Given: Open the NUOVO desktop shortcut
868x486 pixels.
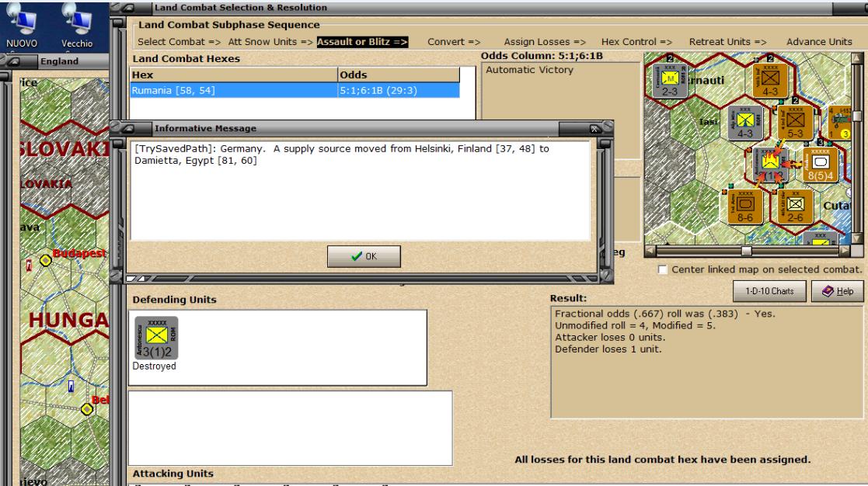Looking at the screenshot, I should coord(22,26).
